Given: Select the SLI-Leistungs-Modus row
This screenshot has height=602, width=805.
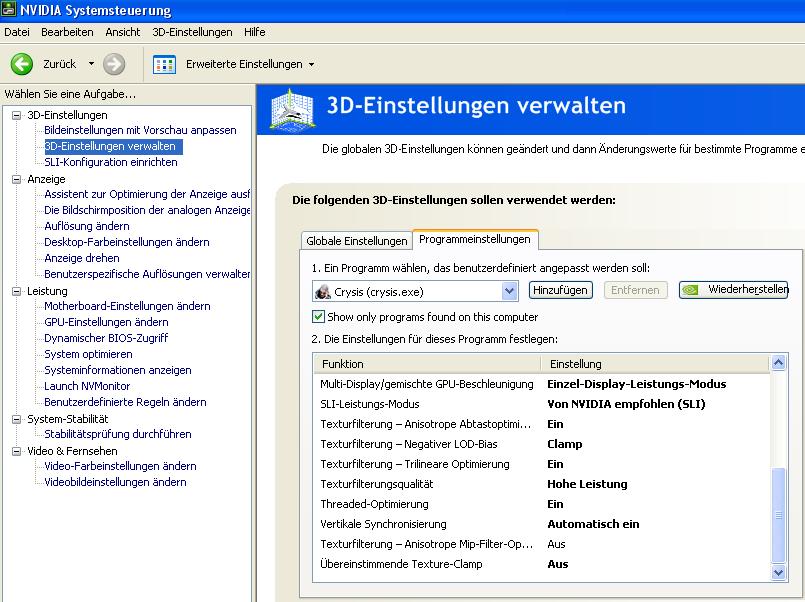Looking at the screenshot, I should [x=542, y=404].
